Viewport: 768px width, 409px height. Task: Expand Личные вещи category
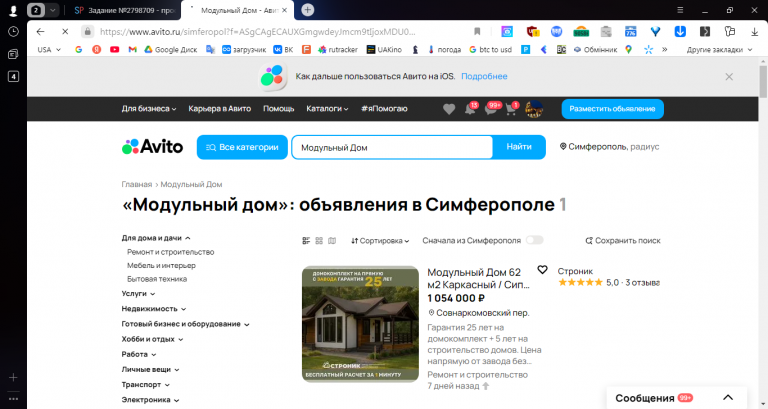(x=150, y=369)
